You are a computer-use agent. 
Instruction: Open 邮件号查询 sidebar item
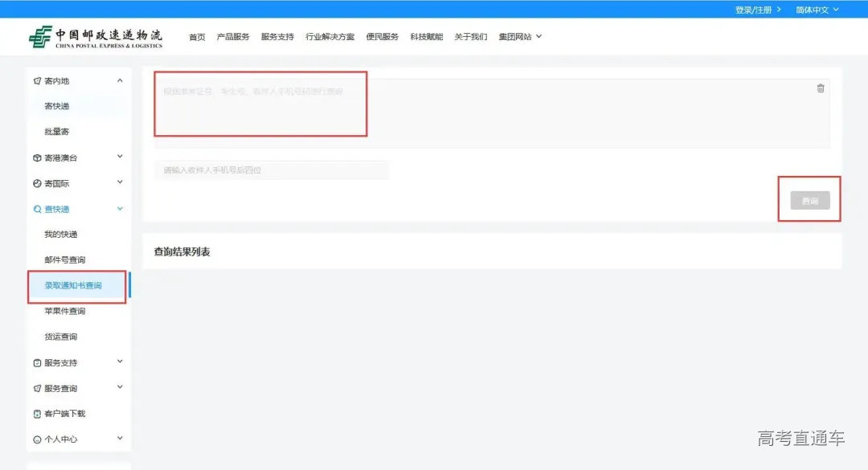(65, 260)
